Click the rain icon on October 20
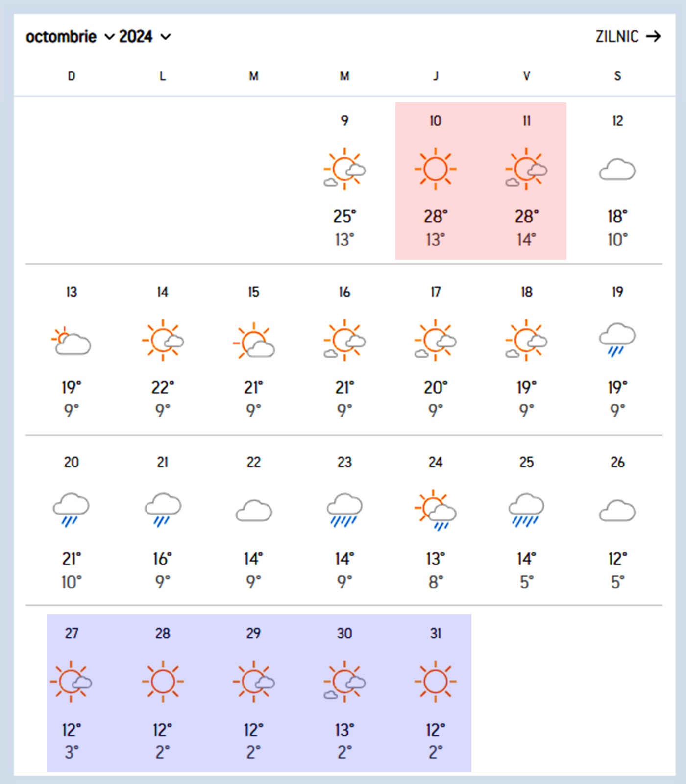Image resolution: width=686 pixels, height=784 pixels. click(x=72, y=510)
